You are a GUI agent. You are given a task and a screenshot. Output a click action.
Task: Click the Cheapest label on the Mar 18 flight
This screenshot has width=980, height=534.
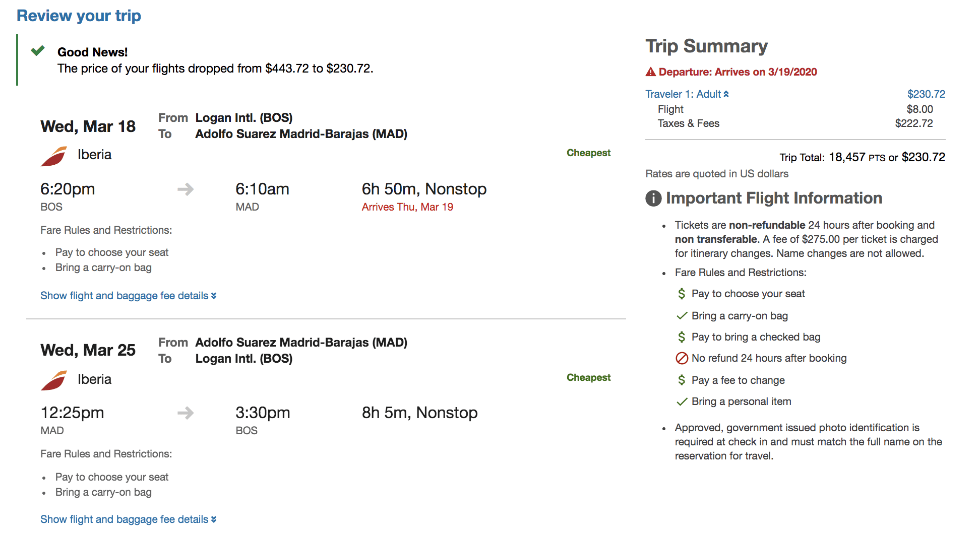click(588, 153)
